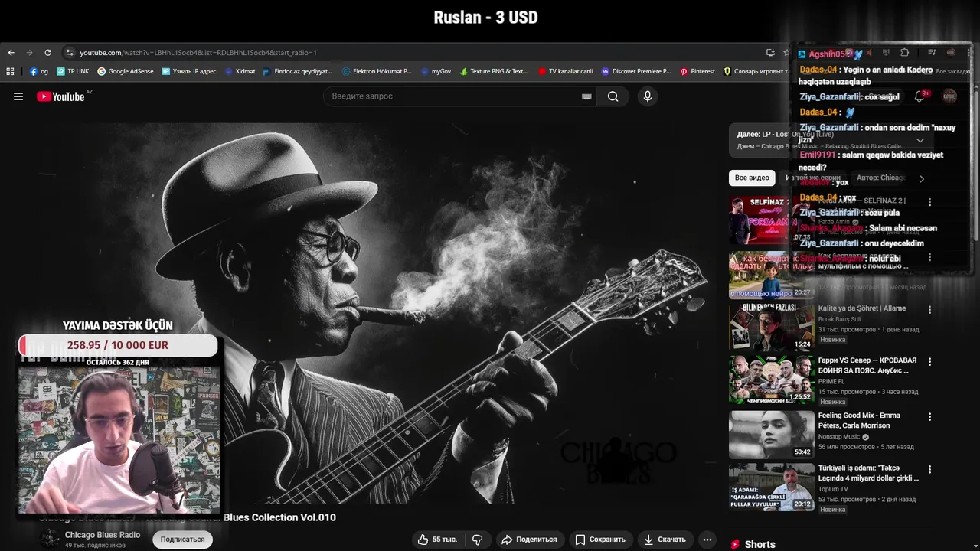Open Гарри VS Север video title
This screenshot has height=551, width=980.
click(867, 365)
